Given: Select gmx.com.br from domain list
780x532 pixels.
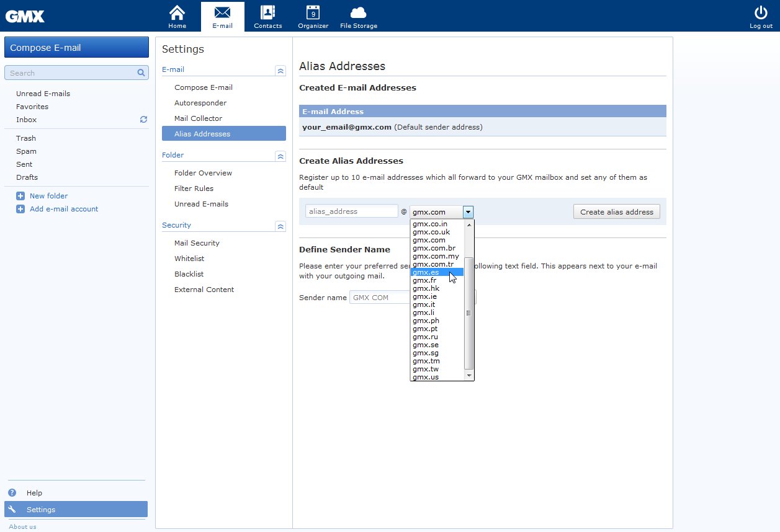Looking at the screenshot, I should (437, 248).
